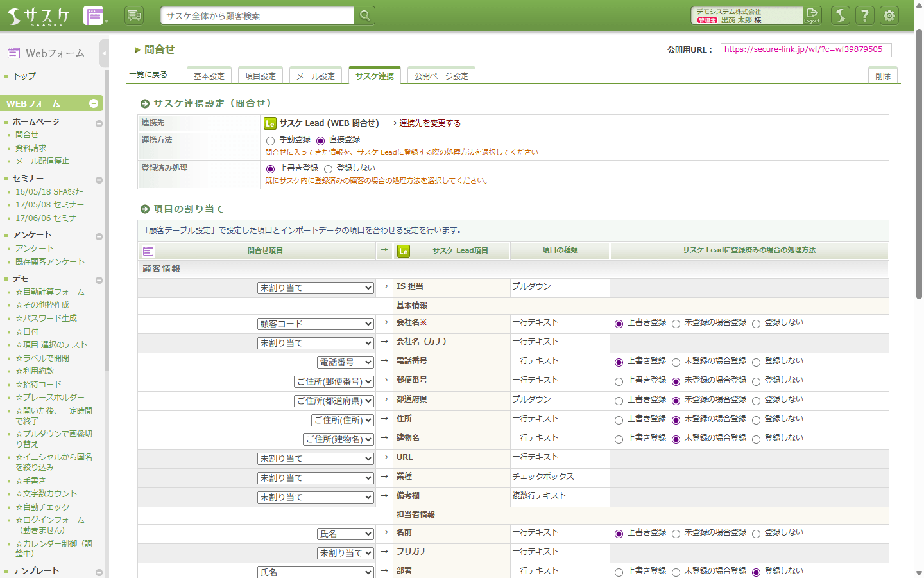Viewport: 924px width, 578px height.
Task: Click the サスケ swoosh icon near the help icon
Action: click(x=840, y=15)
